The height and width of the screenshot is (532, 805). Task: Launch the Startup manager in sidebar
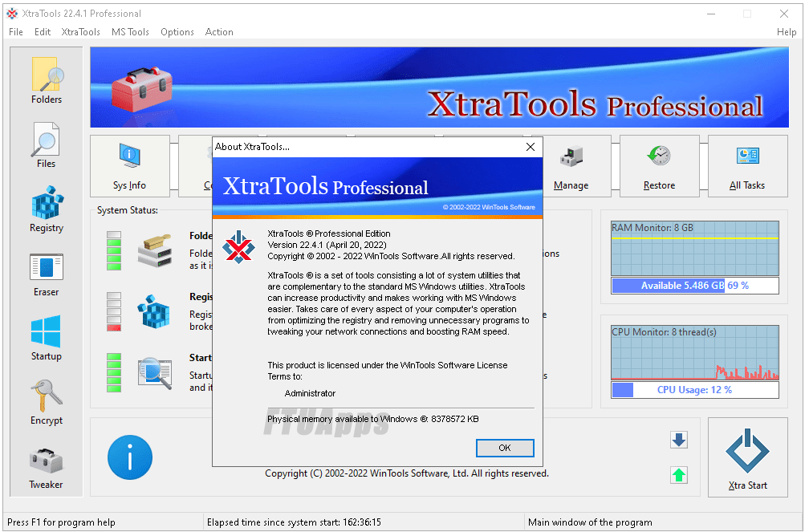click(x=47, y=339)
